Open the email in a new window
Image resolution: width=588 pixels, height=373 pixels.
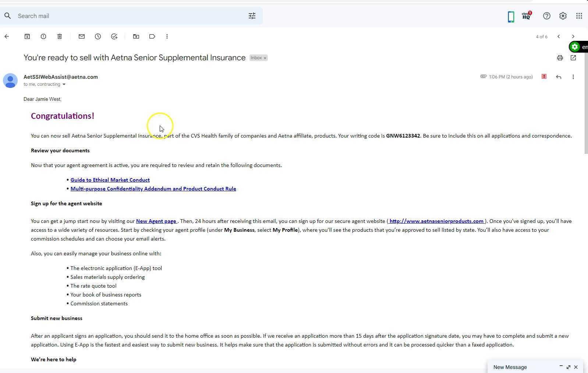573,58
